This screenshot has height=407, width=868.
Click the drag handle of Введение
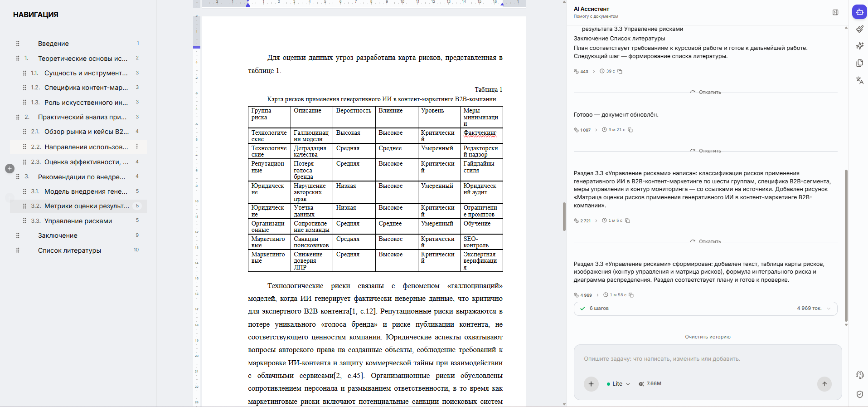coord(18,44)
